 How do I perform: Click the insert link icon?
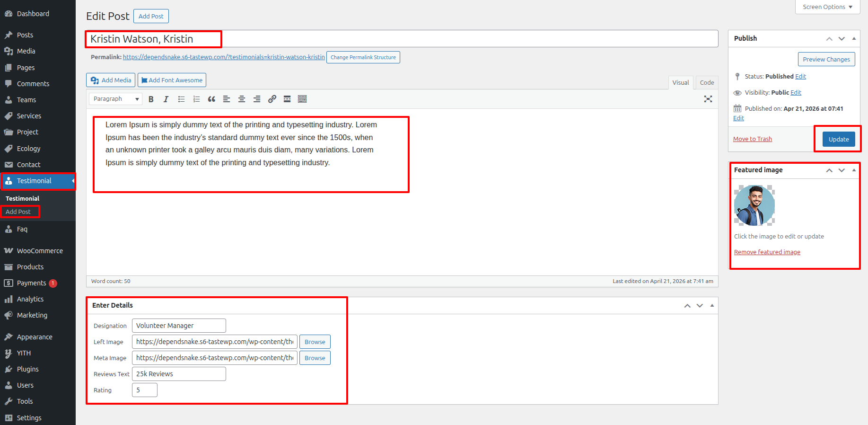point(272,99)
